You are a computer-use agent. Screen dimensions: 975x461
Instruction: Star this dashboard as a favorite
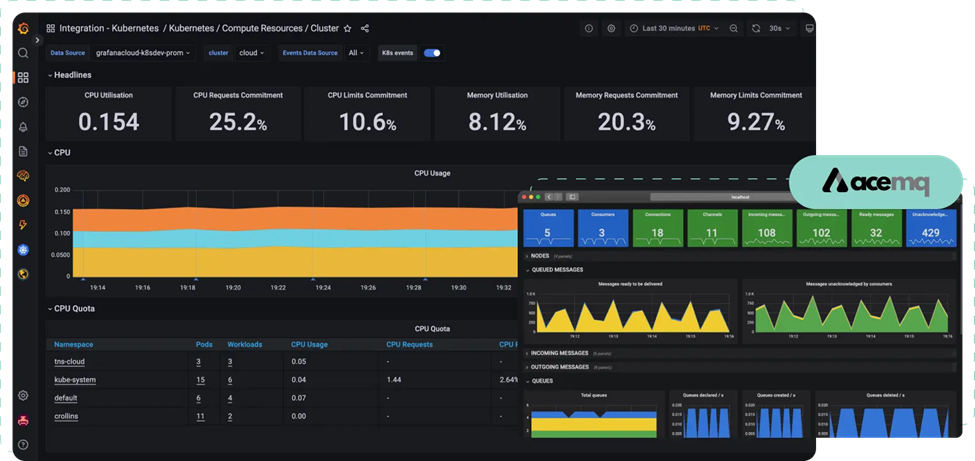click(x=347, y=29)
